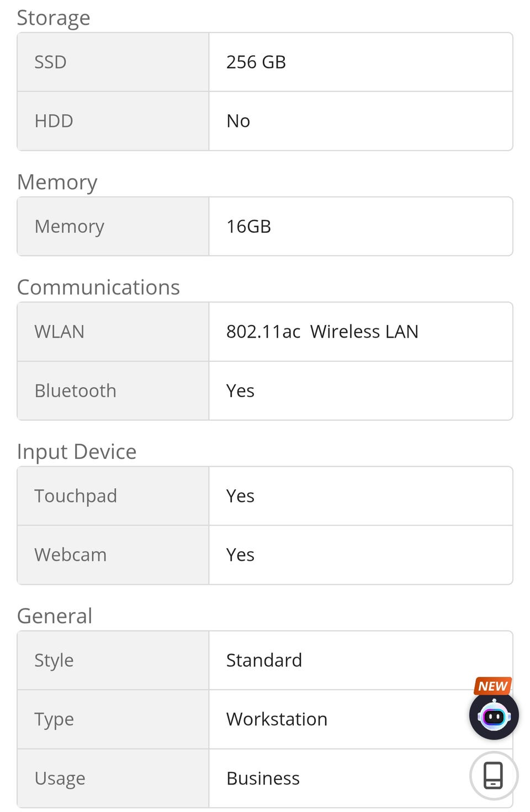
Task: Tap the mobile phone floating icon
Action: pos(494,775)
